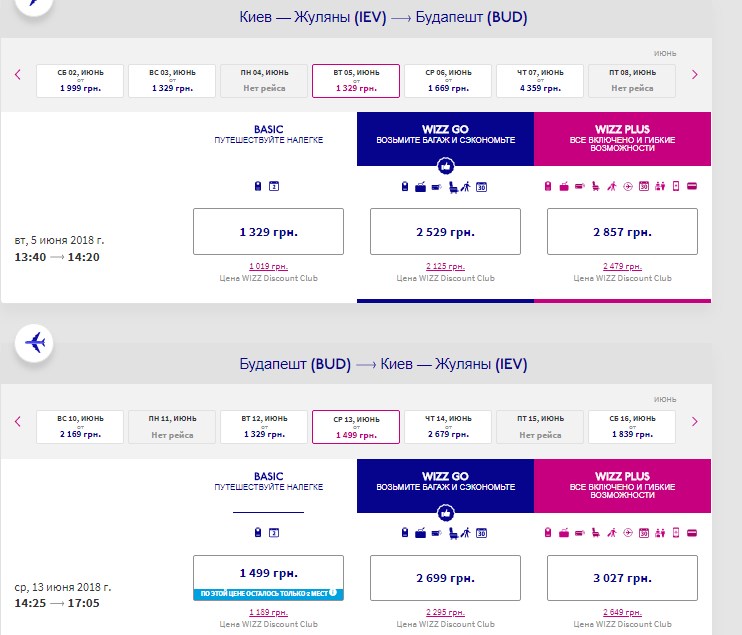The image size is (742, 635).
Task: Click the payment card icon in outbound WIZZ PLUS
Action: 692,187
